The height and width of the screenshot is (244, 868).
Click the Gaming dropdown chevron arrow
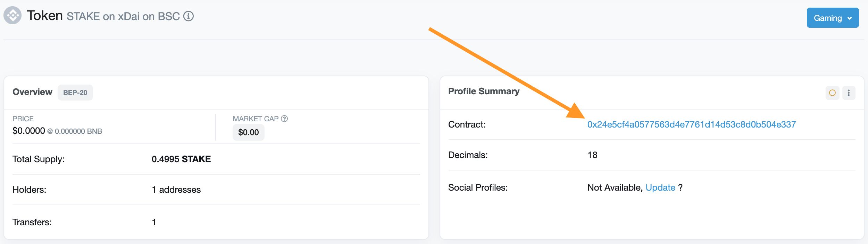[x=850, y=18]
